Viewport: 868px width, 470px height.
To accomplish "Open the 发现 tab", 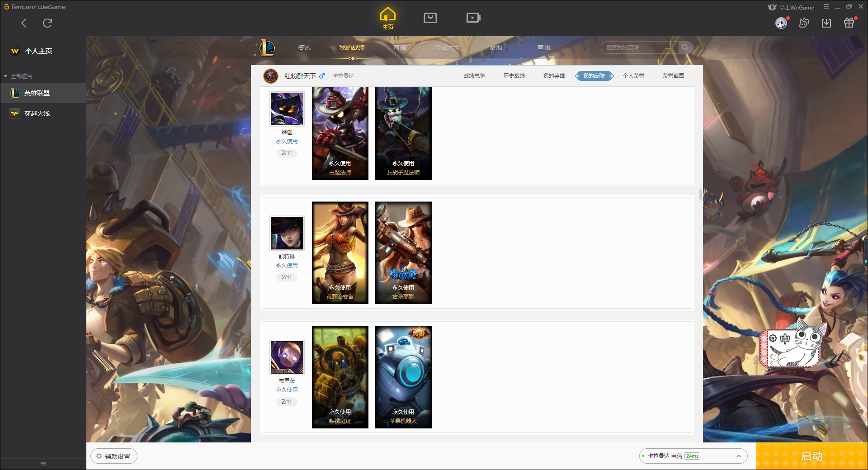I will (495, 47).
